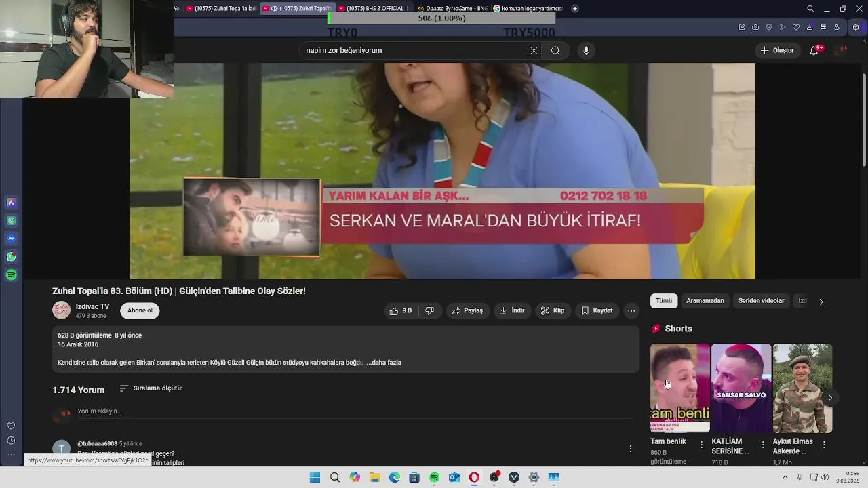Select Aramanızdan filter chip
This screenshot has height=488, width=868.
click(x=705, y=301)
